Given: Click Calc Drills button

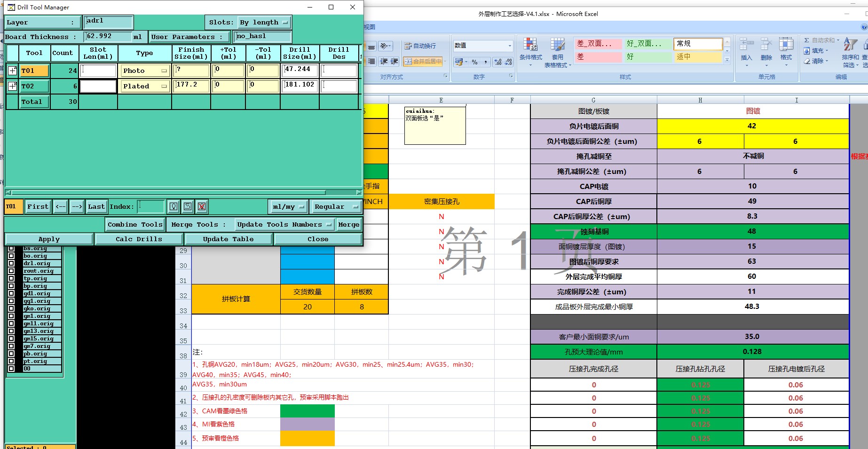Looking at the screenshot, I should click(139, 239).
